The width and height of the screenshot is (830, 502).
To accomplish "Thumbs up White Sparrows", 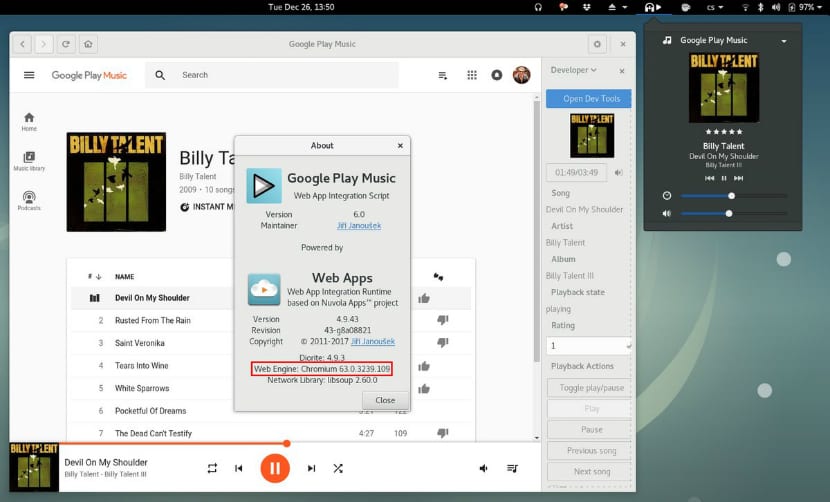I will point(424,389).
